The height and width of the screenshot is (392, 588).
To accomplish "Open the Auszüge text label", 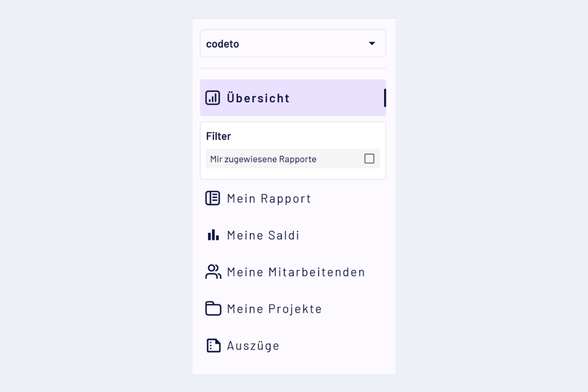I will pyautogui.click(x=253, y=345).
